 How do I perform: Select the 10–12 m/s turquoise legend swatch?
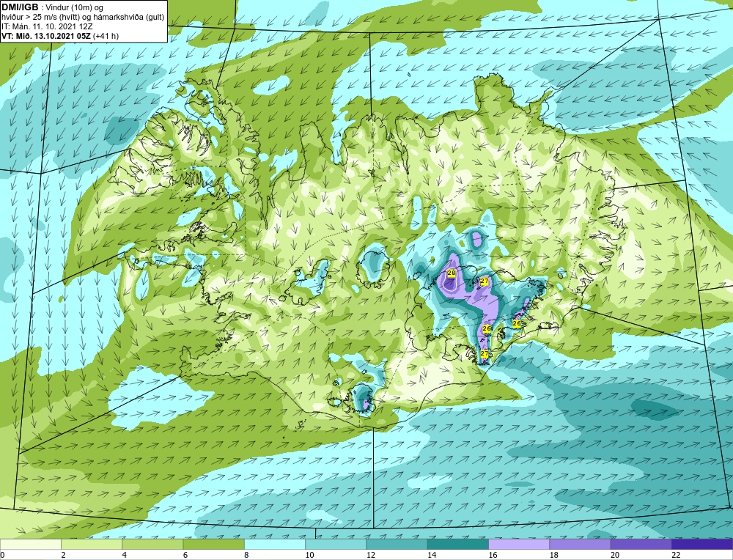click(336, 545)
